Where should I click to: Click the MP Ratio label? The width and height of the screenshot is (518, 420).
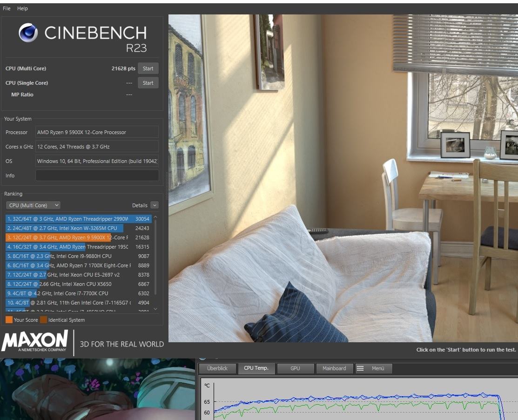click(22, 95)
